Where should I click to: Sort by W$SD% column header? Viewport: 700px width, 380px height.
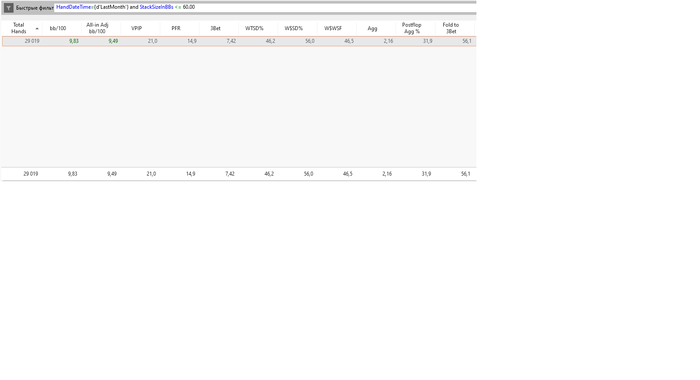point(294,28)
